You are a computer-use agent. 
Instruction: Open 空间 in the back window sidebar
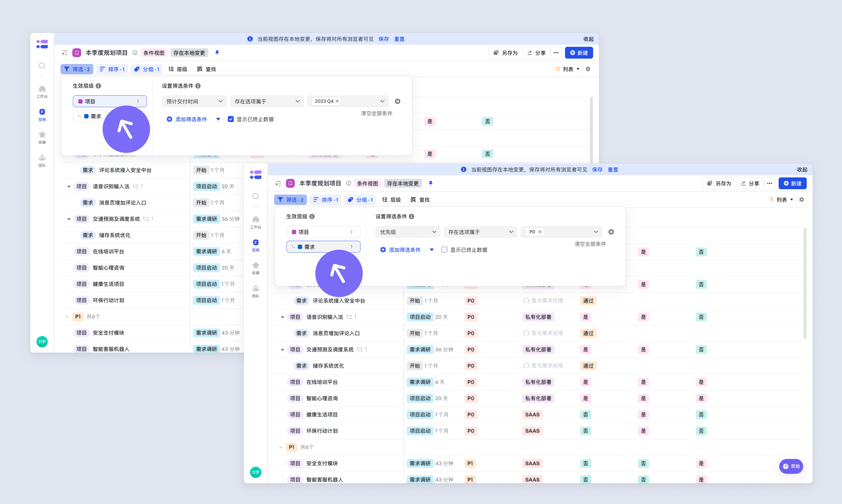tap(42, 115)
